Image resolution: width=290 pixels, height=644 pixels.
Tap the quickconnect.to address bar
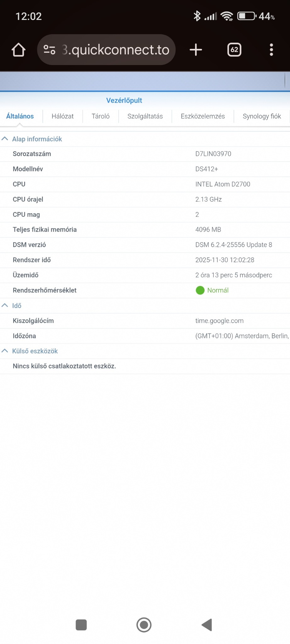pos(116,50)
